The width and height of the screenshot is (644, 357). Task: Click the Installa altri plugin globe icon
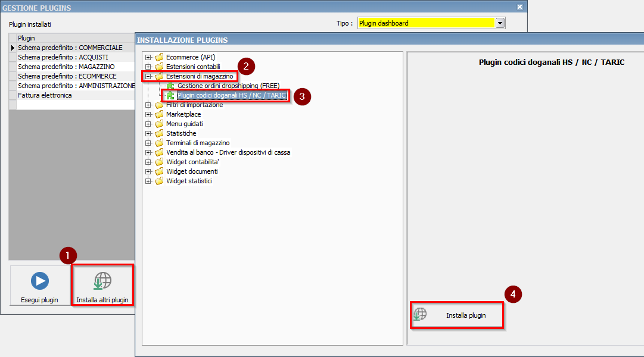[x=102, y=281]
